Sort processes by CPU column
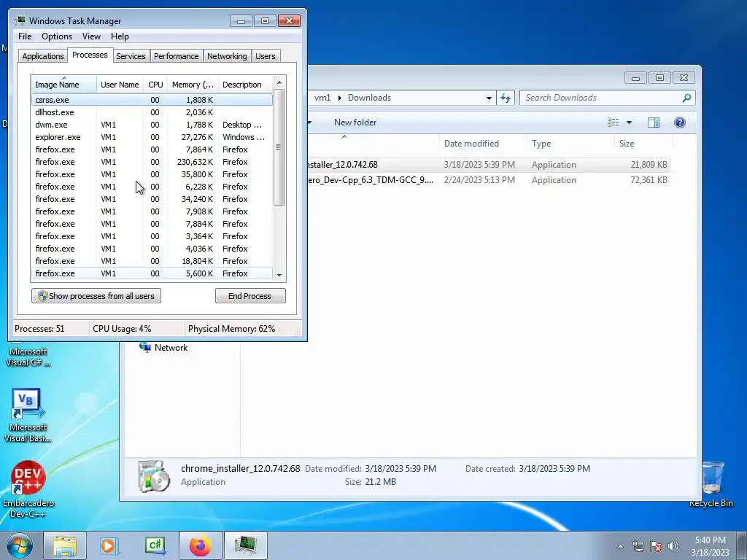The height and width of the screenshot is (560, 747). (155, 85)
